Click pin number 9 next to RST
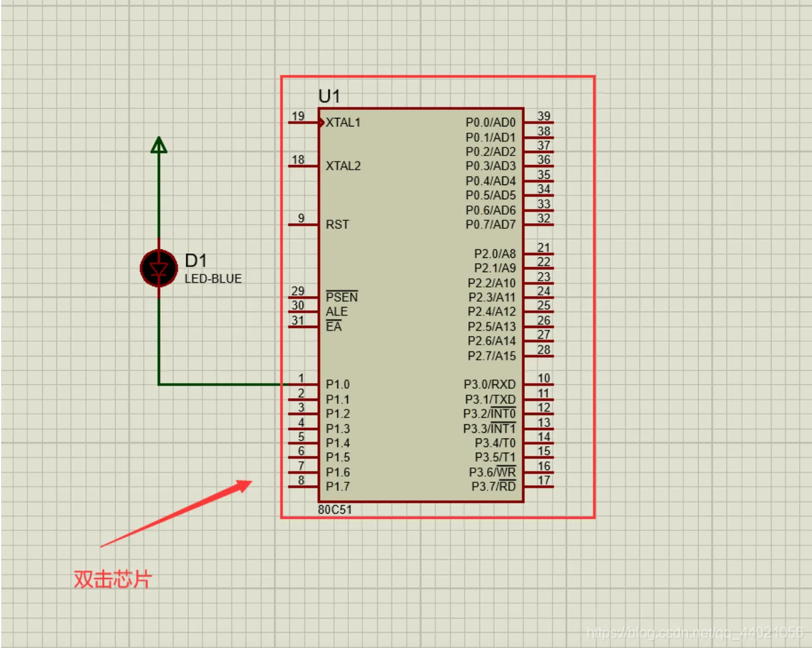 301,218
